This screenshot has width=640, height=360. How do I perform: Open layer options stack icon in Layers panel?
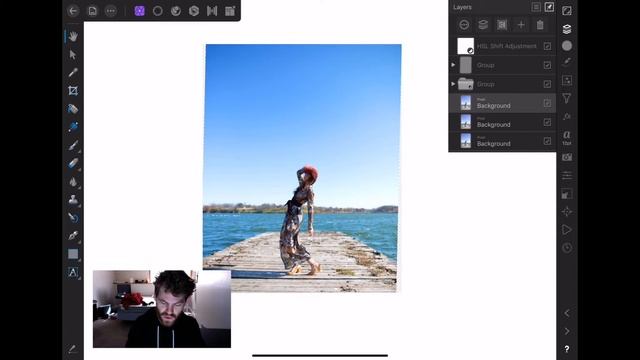483,25
